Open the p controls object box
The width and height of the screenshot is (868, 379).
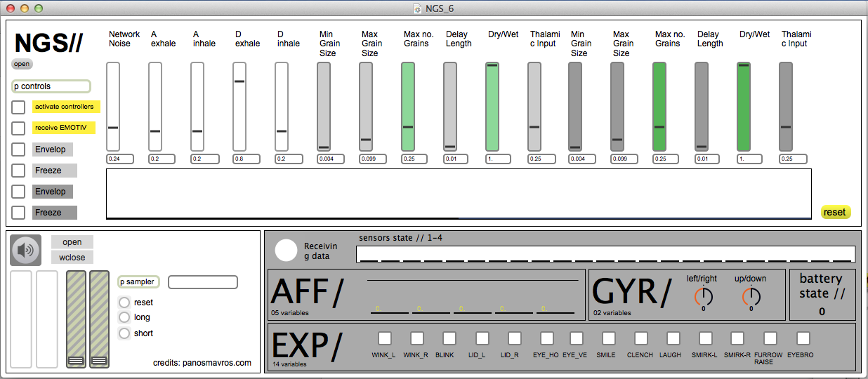(x=51, y=86)
